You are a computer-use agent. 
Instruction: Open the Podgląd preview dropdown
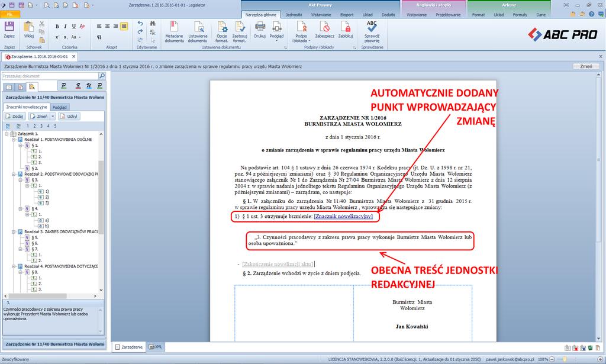[277, 31]
